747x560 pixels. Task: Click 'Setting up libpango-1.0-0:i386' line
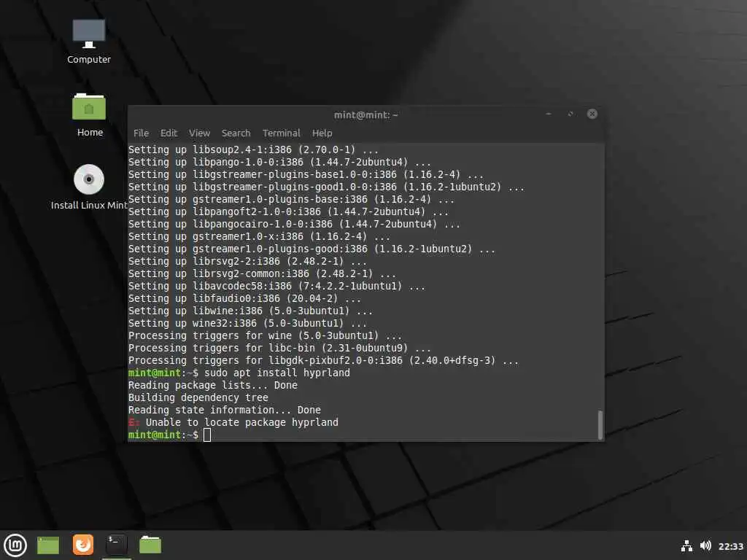click(279, 163)
